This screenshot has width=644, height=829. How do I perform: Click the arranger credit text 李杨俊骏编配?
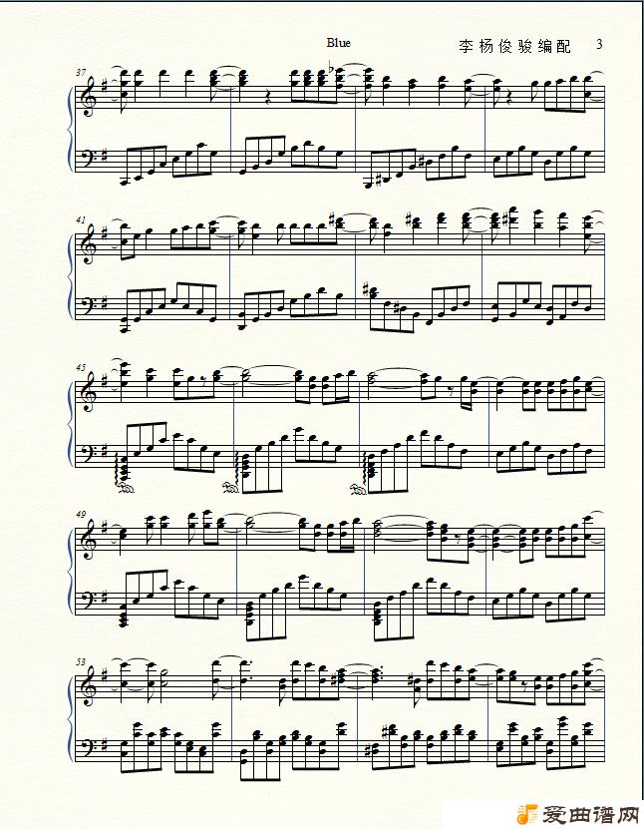point(514,46)
